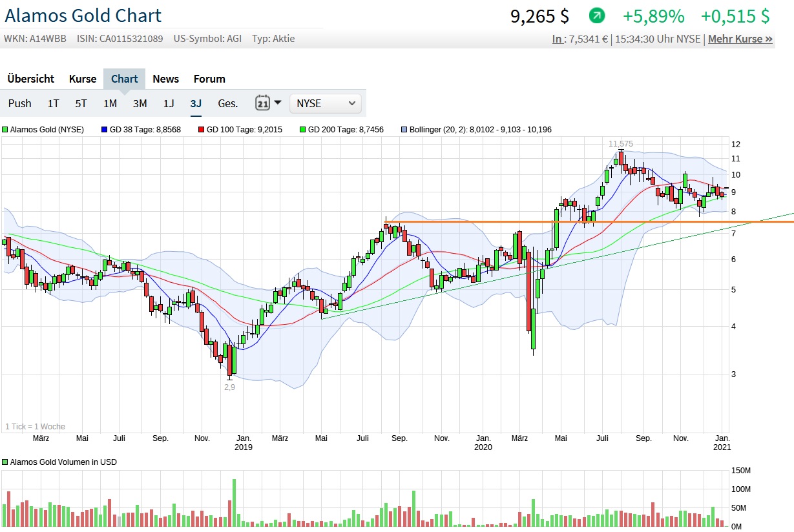
Task: Click the Alamos Gold (NYSE) legend marker
Action: tap(5, 130)
